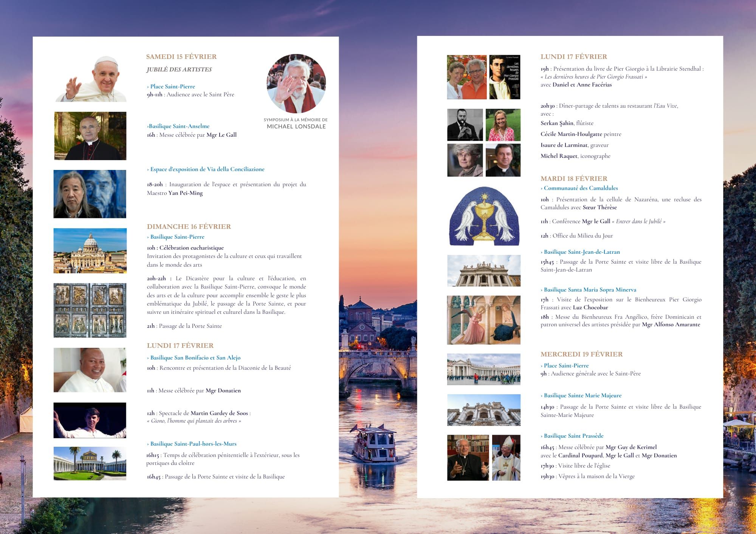756x534 pixels.
Task: Select the '21h : Passage de la Porte Sainte' line
Action: point(184,326)
